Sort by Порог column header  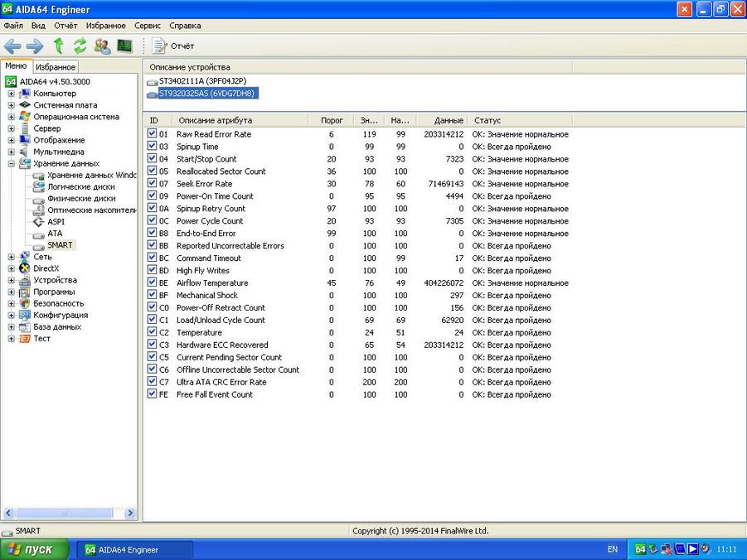(331, 120)
